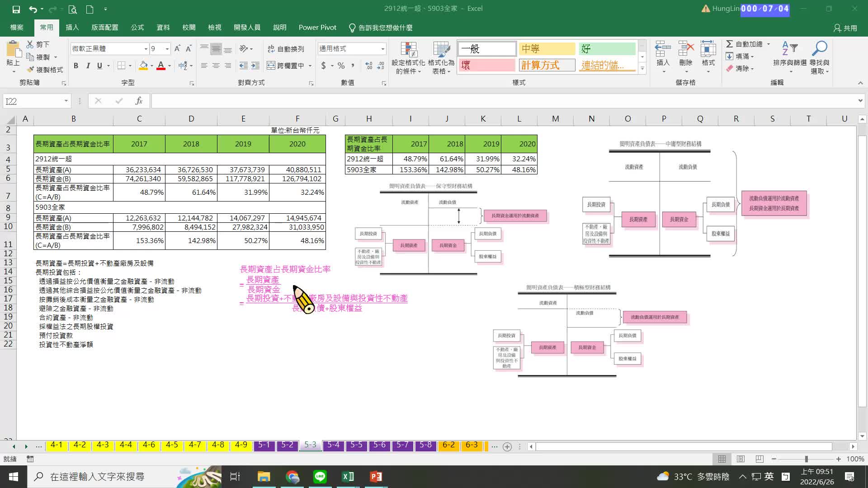Click the orientation text angle icon
The image size is (868, 488).
tap(244, 48)
